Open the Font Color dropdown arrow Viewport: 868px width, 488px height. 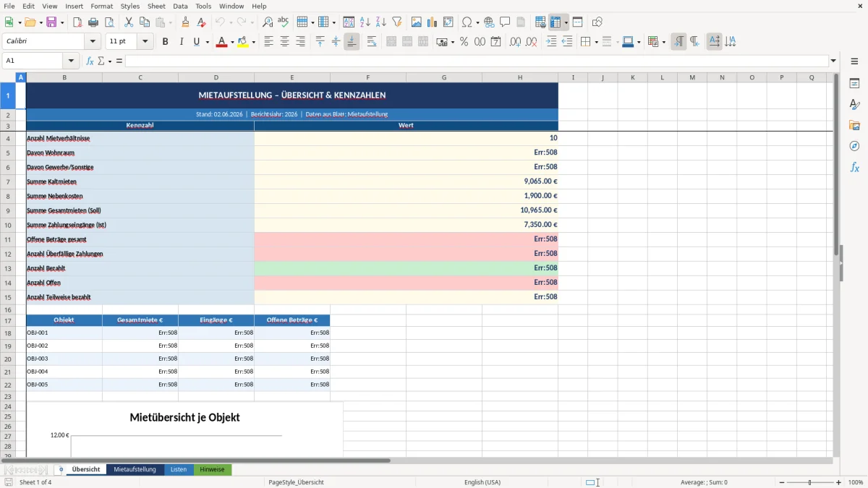231,42
